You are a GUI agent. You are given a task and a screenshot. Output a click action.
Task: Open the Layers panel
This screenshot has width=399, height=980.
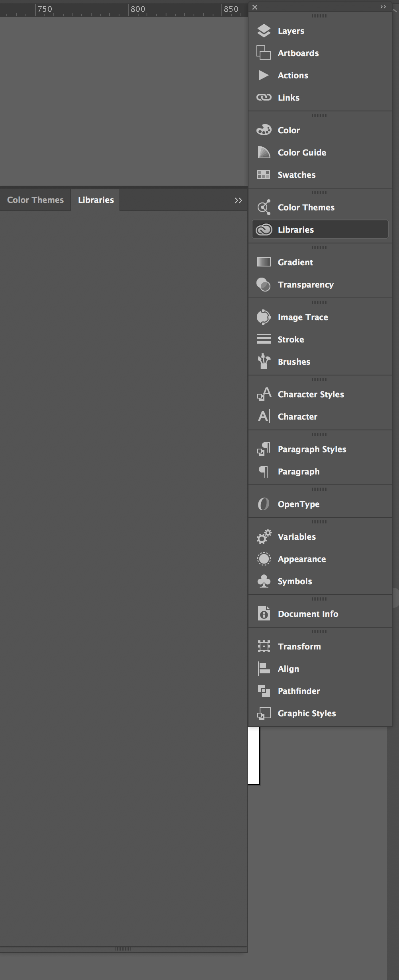click(x=291, y=31)
